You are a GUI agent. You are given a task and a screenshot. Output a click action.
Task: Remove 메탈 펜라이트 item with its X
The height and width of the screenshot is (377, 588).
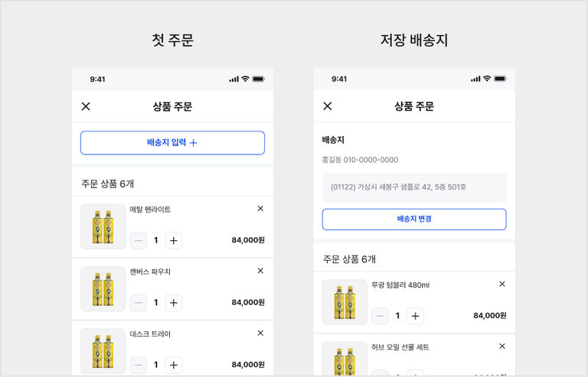pos(260,209)
